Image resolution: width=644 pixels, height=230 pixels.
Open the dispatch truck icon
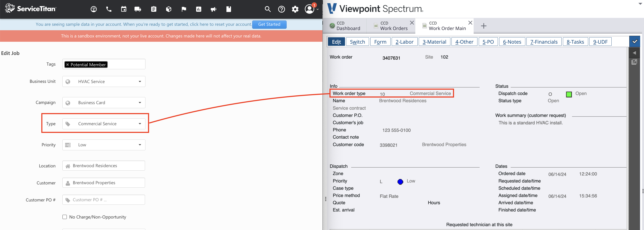138,9
